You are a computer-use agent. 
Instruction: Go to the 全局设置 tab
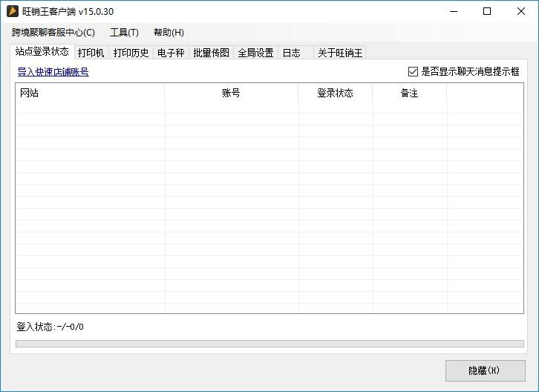pyautogui.click(x=255, y=53)
